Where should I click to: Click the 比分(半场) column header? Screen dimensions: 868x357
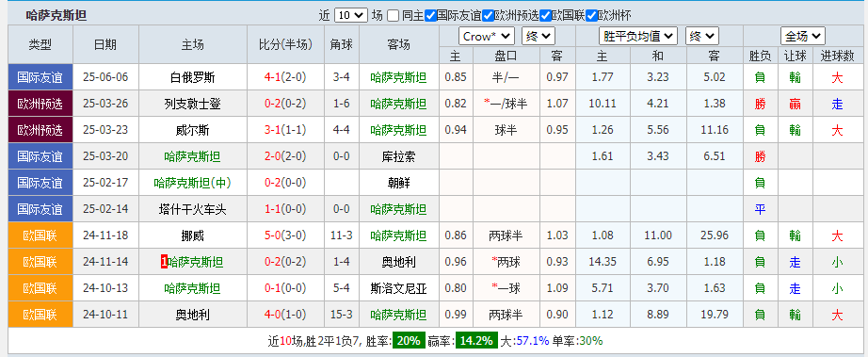click(x=285, y=45)
